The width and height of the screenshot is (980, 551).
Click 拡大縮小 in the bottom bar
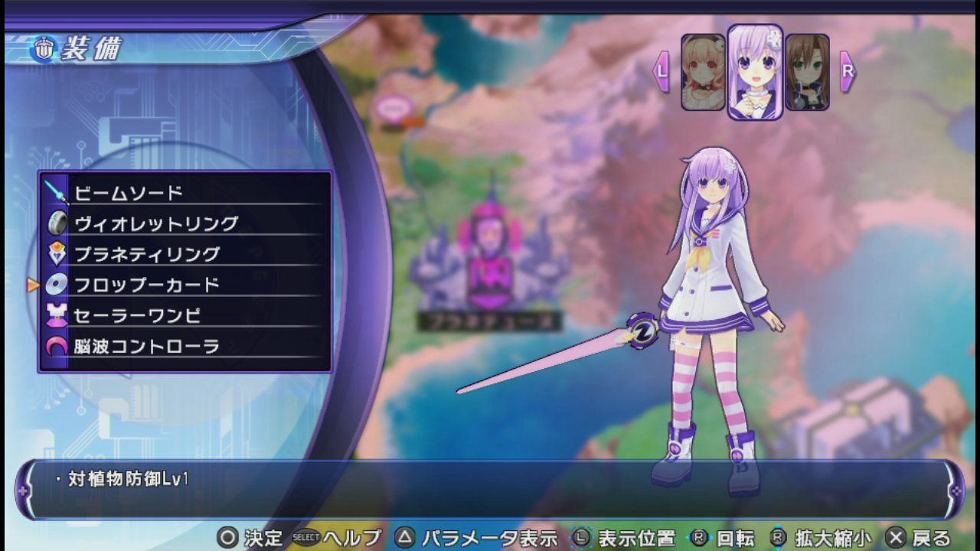click(833, 538)
